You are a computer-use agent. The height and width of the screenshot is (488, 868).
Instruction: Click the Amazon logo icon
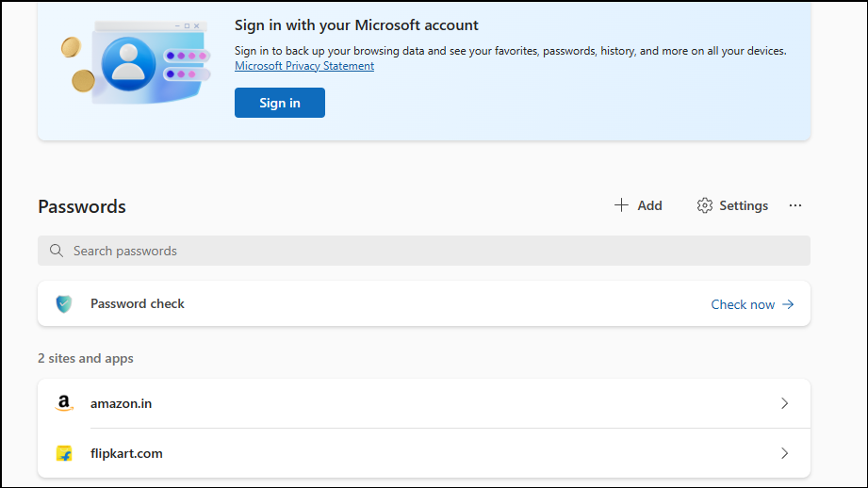64,403
